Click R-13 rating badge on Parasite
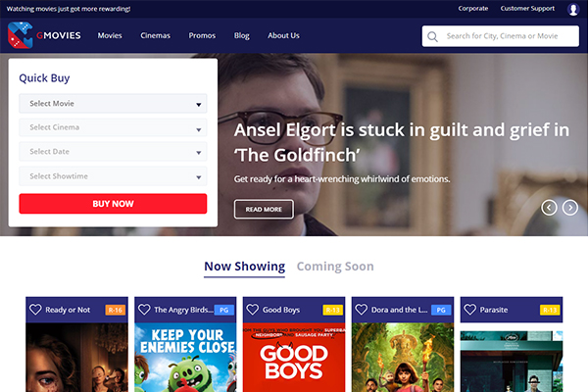588x392 pixels. pyautogui.click(x=550, y=310)
